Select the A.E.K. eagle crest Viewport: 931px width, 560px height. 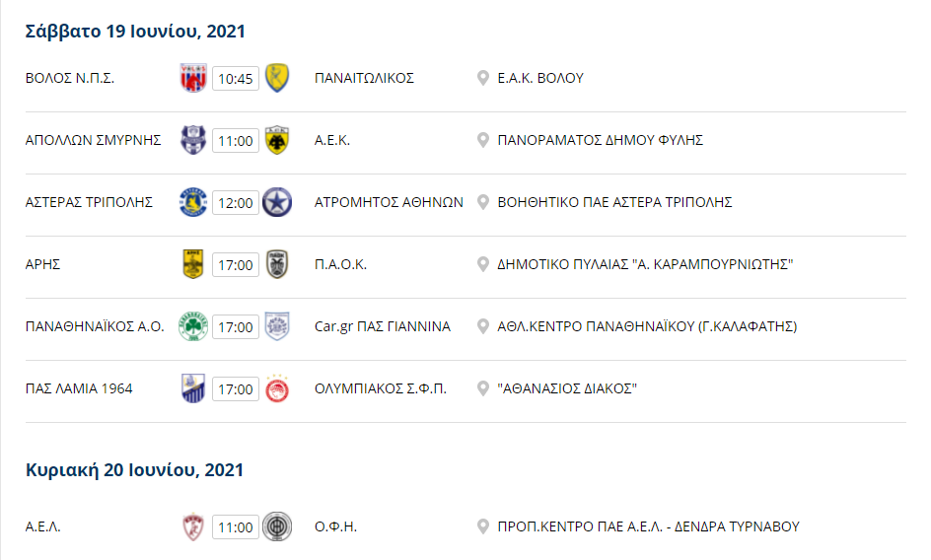tap(277, 140)
